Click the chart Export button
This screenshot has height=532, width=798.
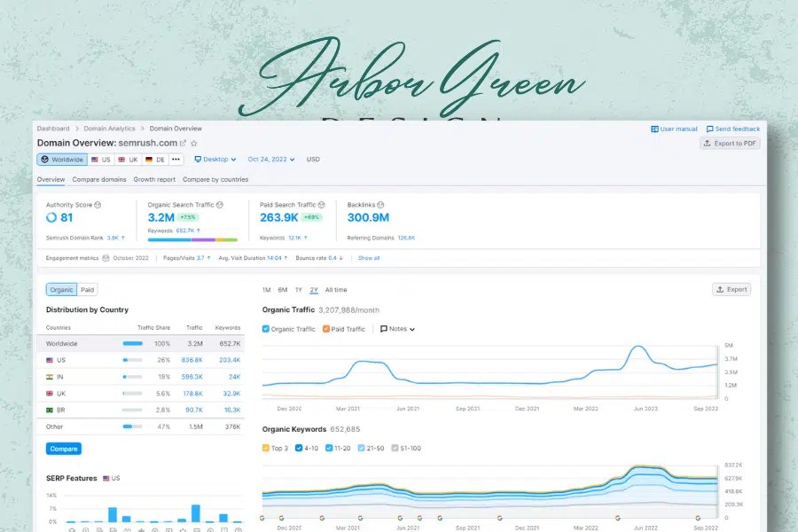[x=731, y=290]
